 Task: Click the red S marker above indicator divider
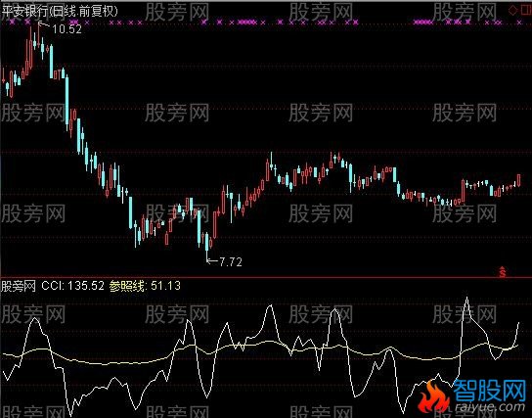click(x=503, y=271)
